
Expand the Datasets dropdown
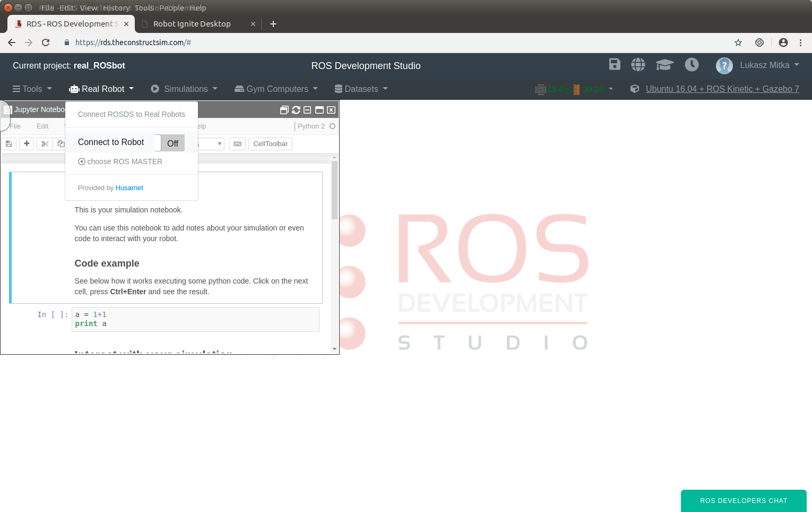click(361, 89)
